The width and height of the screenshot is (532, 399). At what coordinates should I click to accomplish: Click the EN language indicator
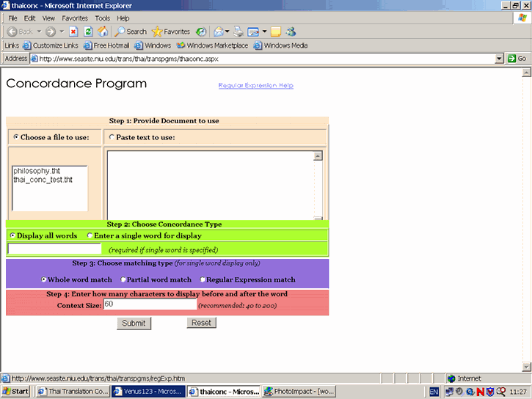(x=434, y=392)
